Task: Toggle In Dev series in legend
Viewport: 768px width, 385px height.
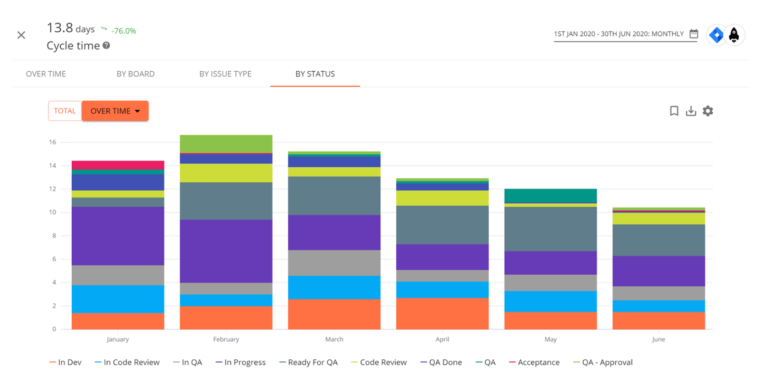Action: 65,362
